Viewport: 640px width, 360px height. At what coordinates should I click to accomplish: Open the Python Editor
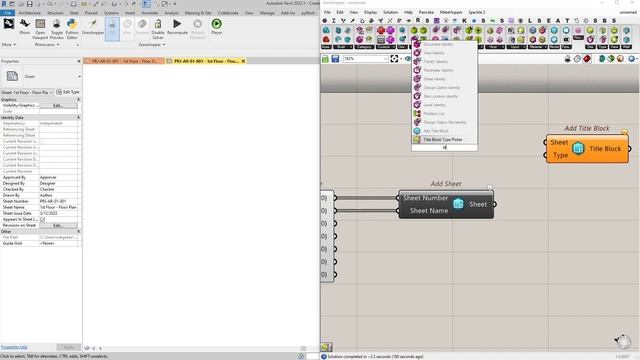click(72, 29)
